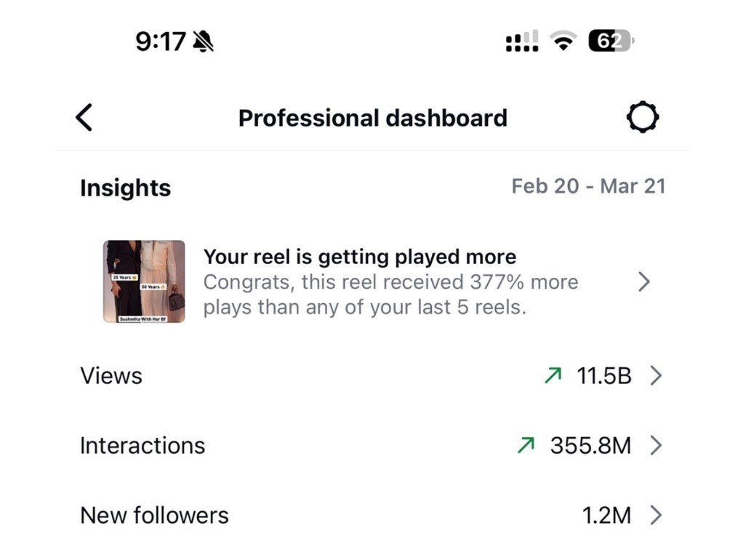Open dashboard settings gear icon
Image resolution: width=746 pixels, height=560 pixels.
[643, 117]
